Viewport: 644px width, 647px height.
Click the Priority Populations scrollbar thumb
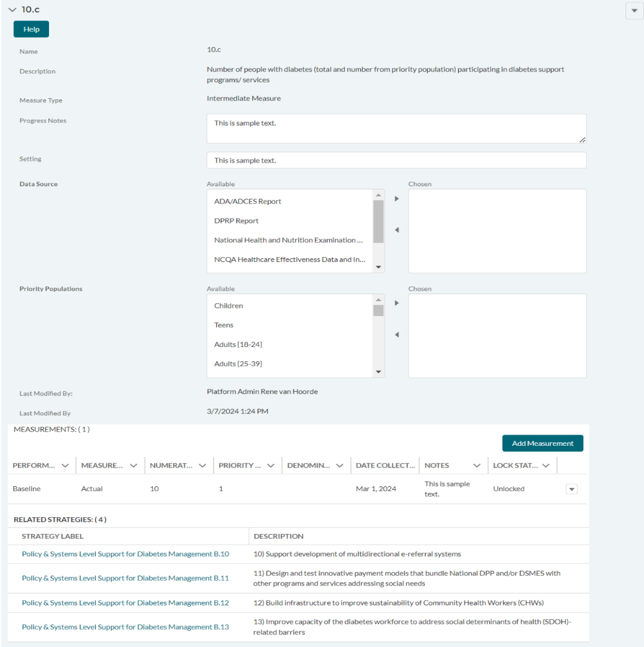378,310
